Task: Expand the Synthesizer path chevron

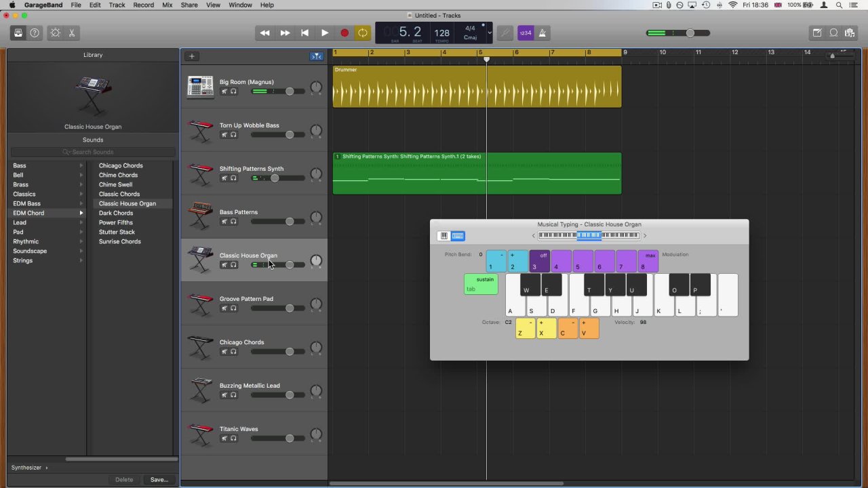Action: [47, 468]
